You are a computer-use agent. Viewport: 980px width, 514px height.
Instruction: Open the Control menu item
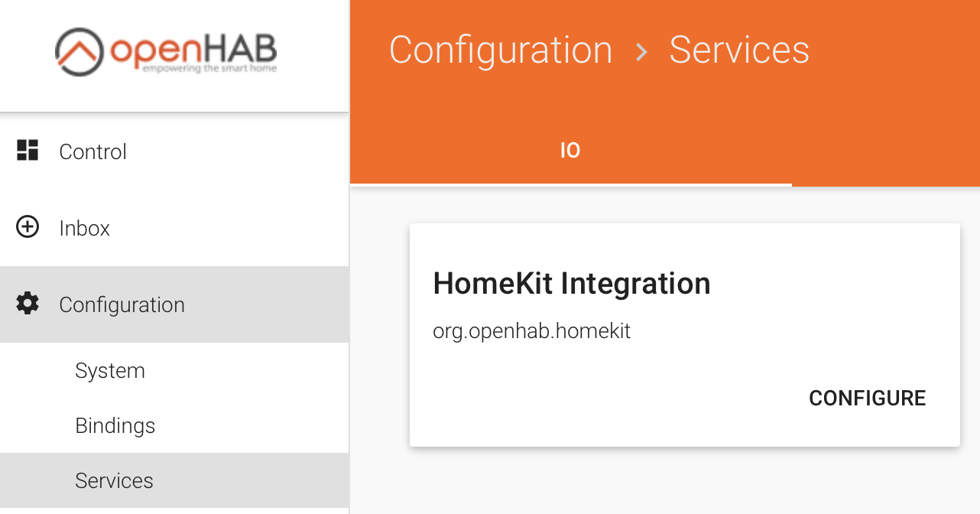[x=92, y=151]
